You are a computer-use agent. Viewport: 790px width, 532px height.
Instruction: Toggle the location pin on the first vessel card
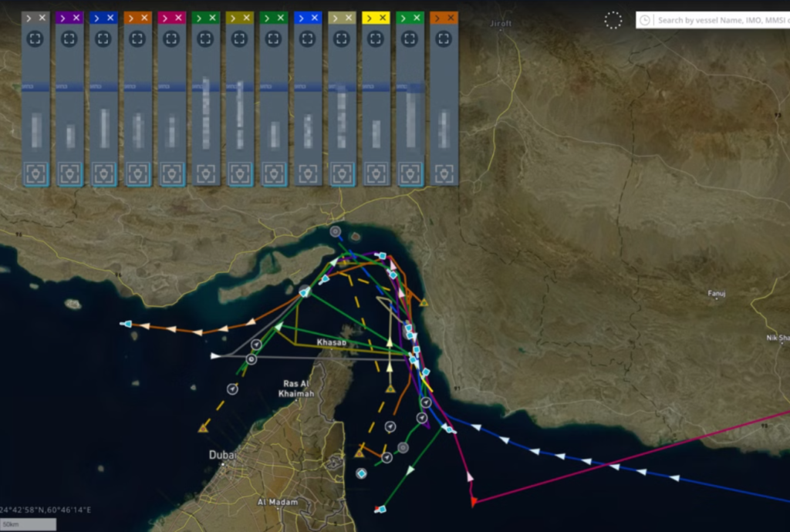tap(35, 174)
